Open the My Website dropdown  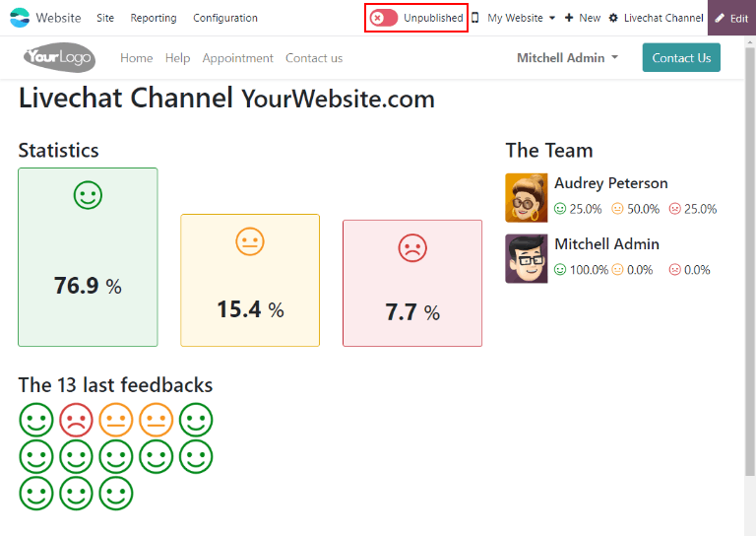521,18
